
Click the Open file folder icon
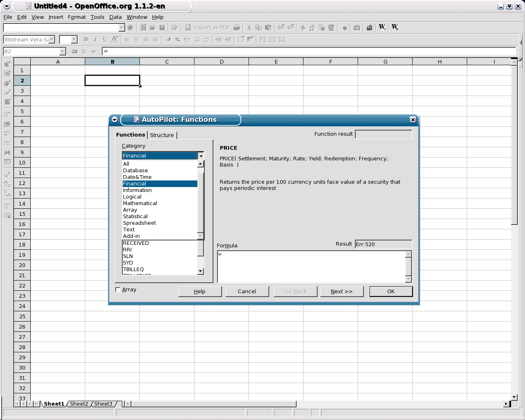(x=153, y=27)
